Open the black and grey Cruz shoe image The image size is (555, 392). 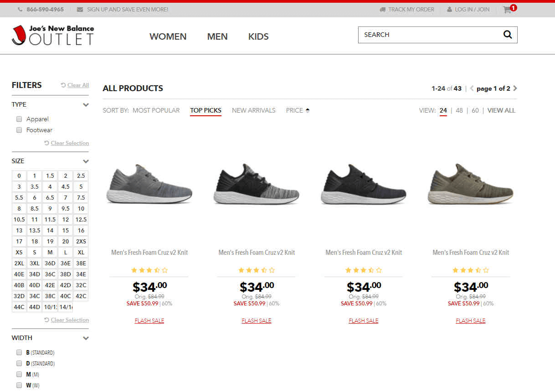click(257, 183)
